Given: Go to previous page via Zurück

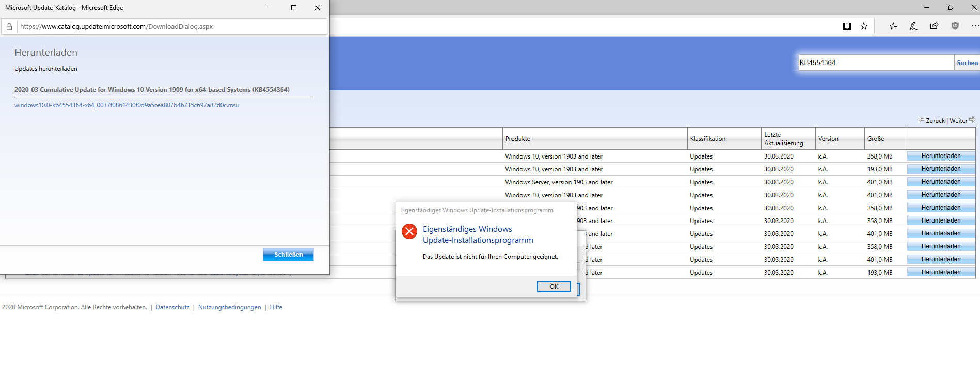Looking at the screenshot, I should tap(935, 121).
